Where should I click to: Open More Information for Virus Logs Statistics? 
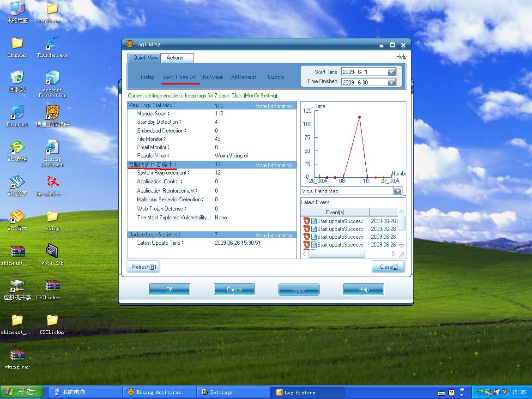(273, 106)
